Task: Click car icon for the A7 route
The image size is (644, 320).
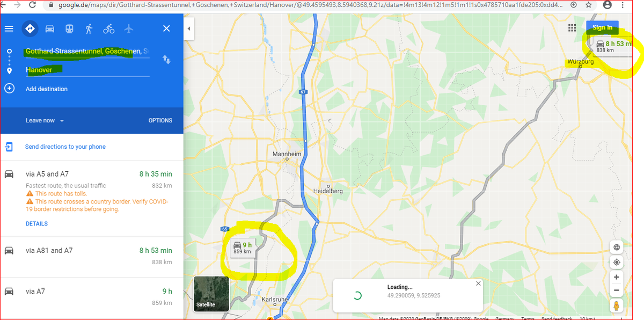Action: (x=9, y=292)
